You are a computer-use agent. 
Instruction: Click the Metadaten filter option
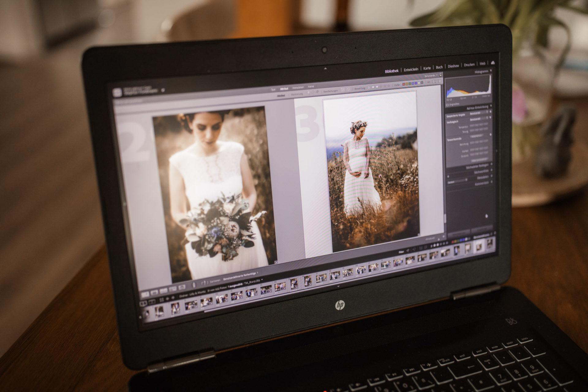(x=298, y=88)
